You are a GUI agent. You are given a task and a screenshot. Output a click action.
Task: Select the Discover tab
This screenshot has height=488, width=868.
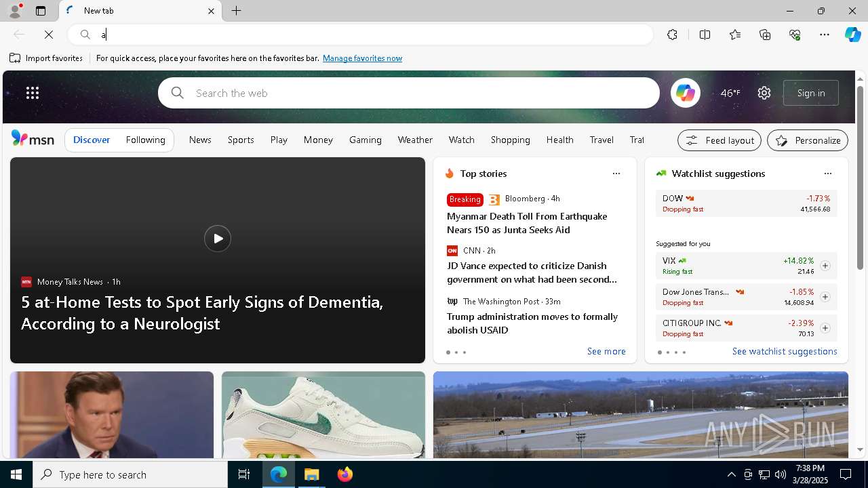coord(92,140)
